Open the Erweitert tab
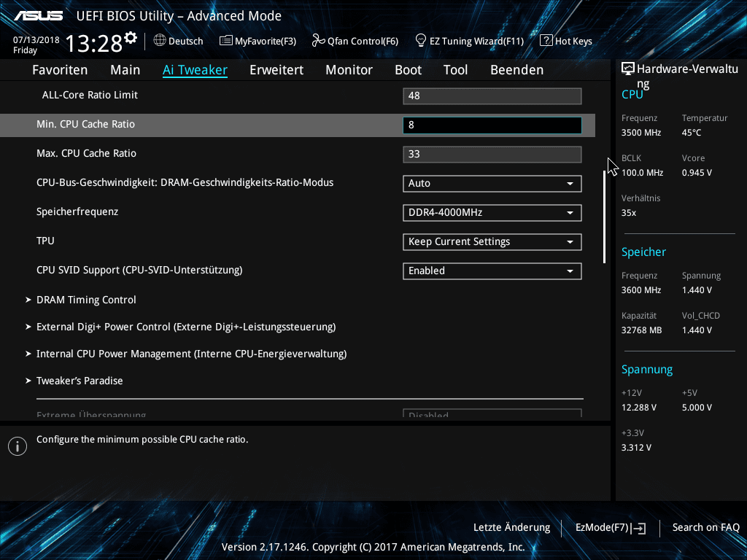This screenshot has height=560, width=747. click(276, 70)
